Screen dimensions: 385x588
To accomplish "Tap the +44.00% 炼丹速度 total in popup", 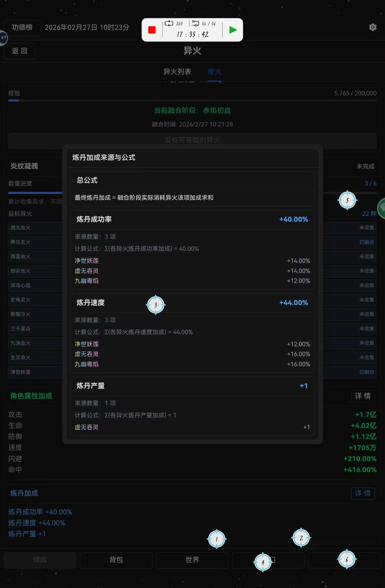I will click(x=294, y=303).
